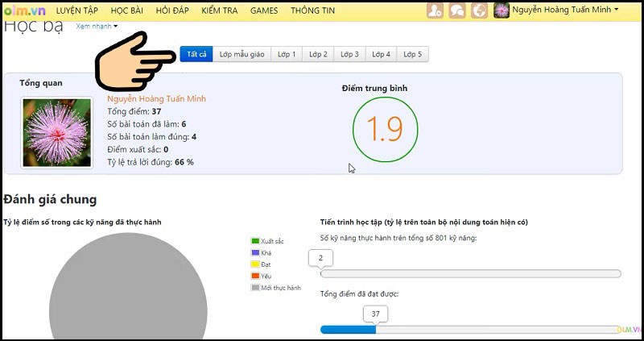This screenshot has height=341, width=644.
Task: Open the LUYỆN TẬP menu
Action: click(x=77, y=10)
